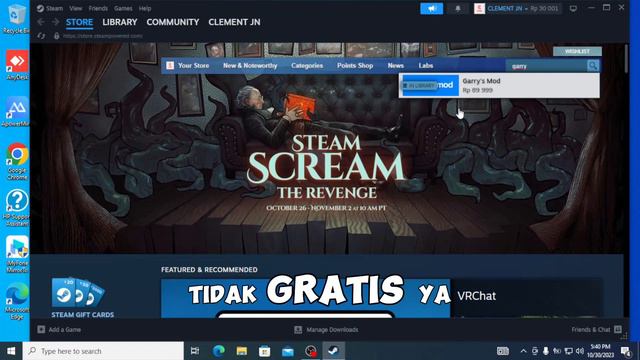
Task: Open the Your Store dropdown menu
Action: tap(193, 65)
